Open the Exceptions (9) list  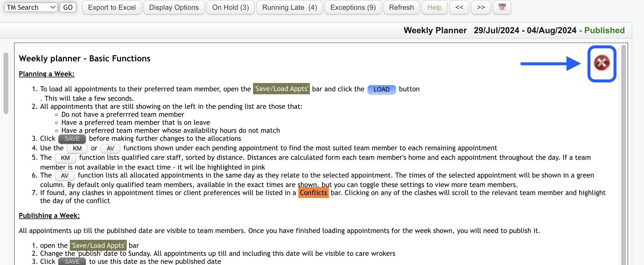353,7
